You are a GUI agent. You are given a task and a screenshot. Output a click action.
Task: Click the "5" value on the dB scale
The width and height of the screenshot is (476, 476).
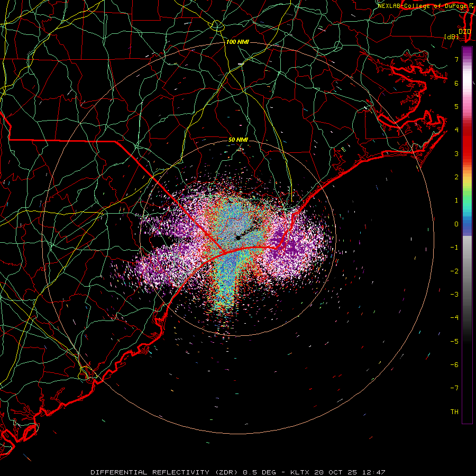pos(456,106)
